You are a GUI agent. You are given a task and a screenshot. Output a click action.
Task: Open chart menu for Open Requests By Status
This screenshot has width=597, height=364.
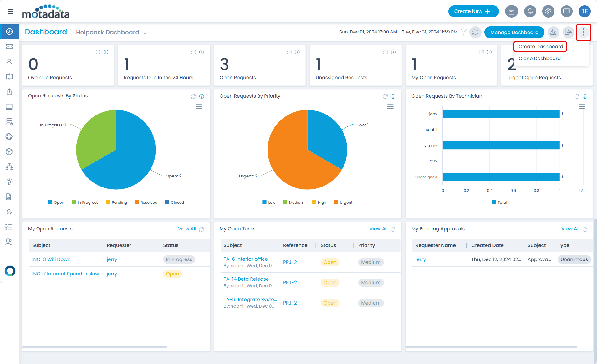click(x=199, y=107)
